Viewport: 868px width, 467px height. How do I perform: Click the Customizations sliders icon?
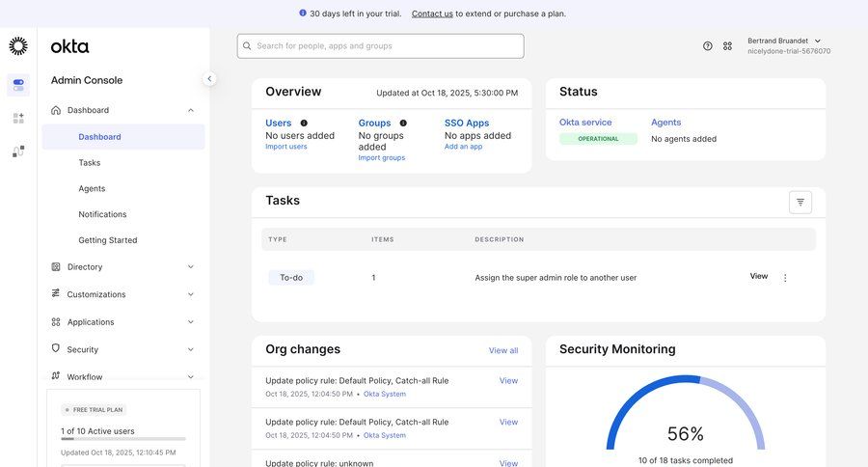[x=55, y=293]
